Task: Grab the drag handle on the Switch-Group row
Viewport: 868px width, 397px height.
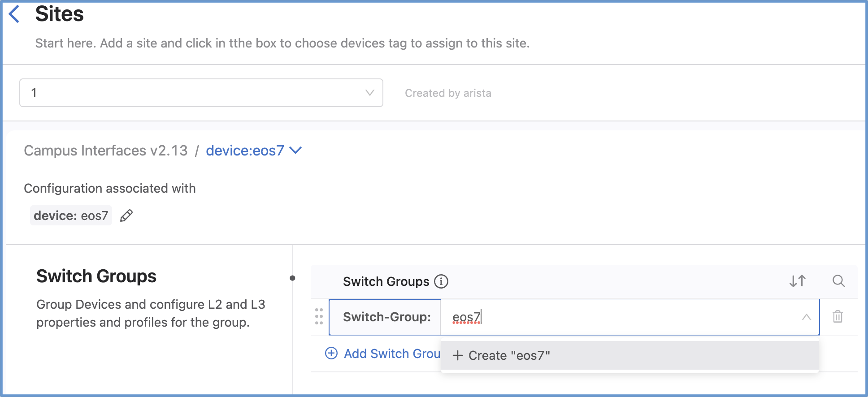Action: (319, 316)
